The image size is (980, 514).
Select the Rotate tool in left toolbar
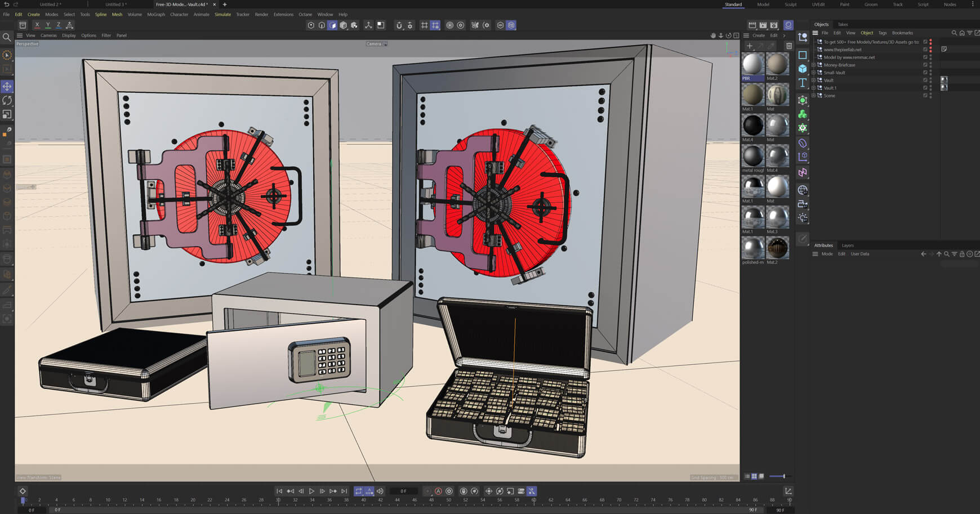point(7,100)
